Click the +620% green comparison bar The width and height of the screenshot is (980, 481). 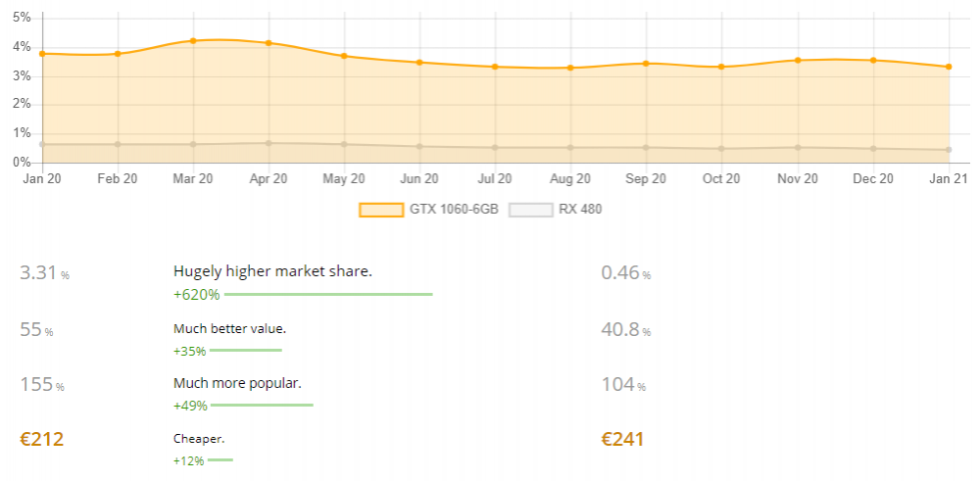click(x=328, y=294)
